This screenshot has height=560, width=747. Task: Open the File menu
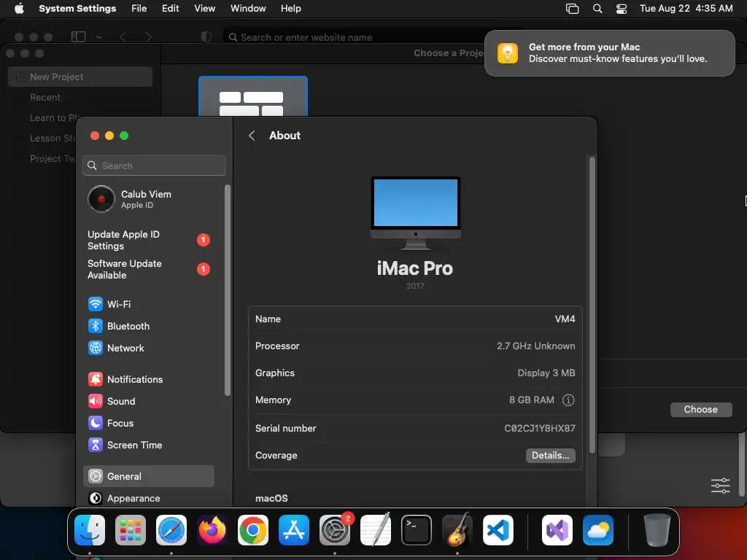coord(139,9)
